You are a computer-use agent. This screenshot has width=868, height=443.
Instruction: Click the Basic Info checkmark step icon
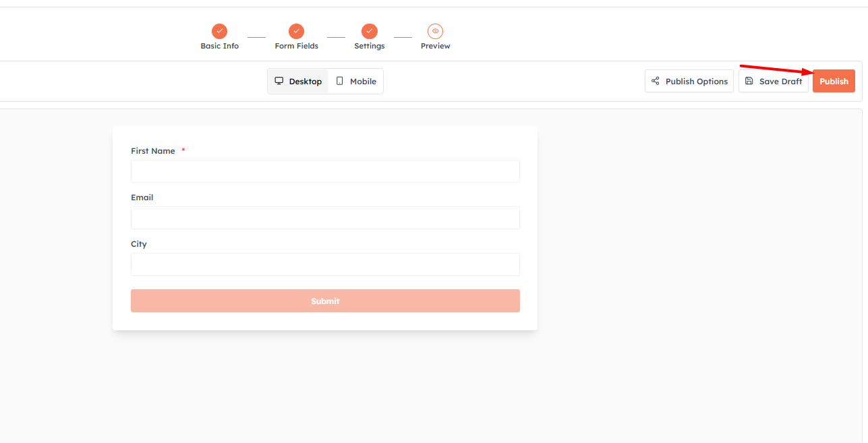(x=219, y=31)
